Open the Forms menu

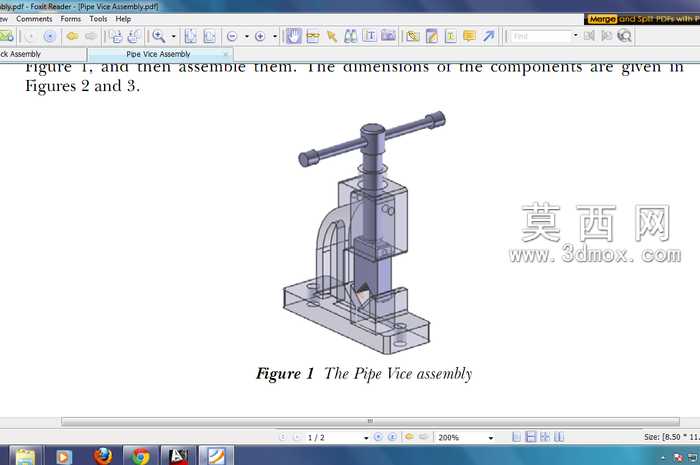coord(71,19)
